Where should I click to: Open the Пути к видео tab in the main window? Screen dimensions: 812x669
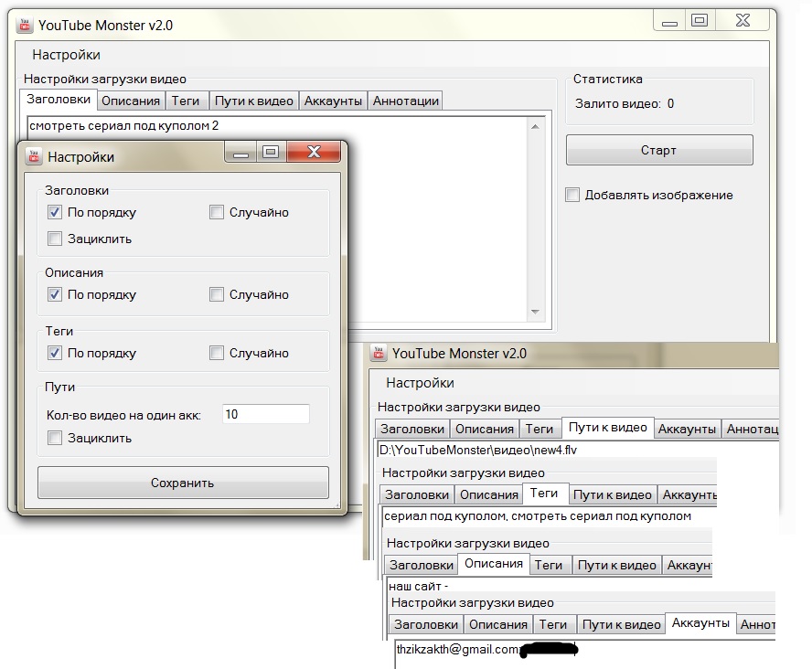[254, 101]
